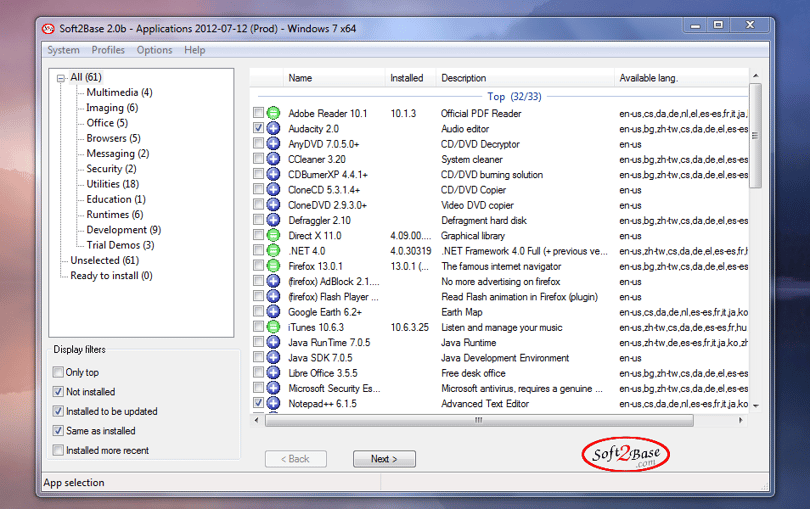Sort by the Installed column header

click(410, 78)
